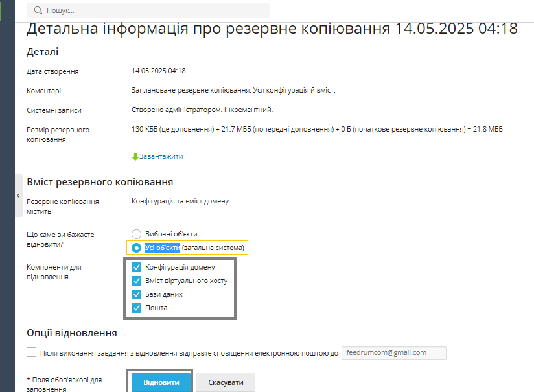Click the search magnifier icon

pos(38,10)
